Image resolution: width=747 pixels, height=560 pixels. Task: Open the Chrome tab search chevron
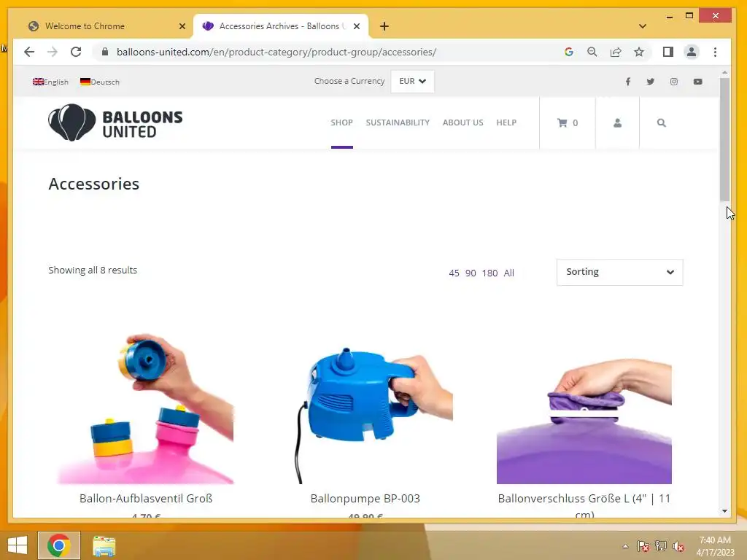[x=642, y=26]
